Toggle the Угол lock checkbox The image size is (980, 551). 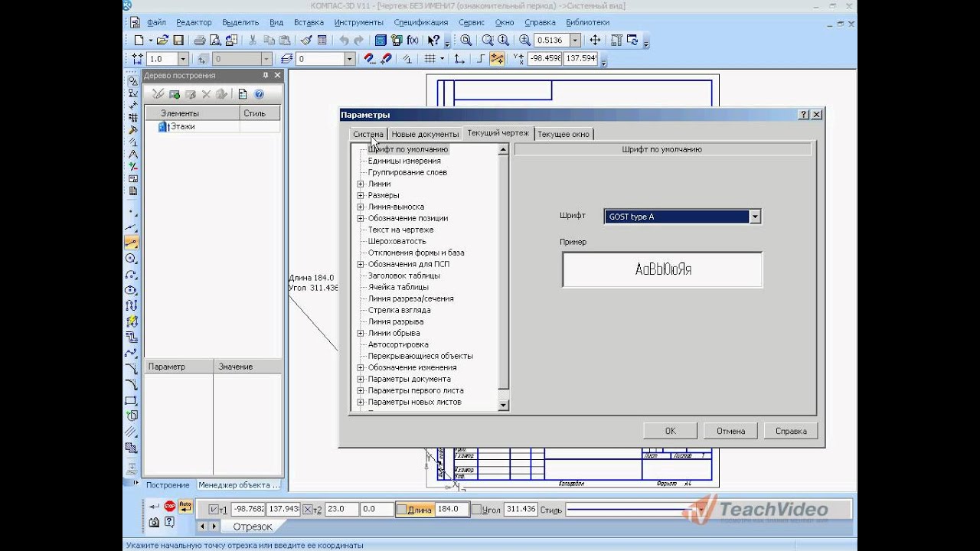click(x=476, y=510)
